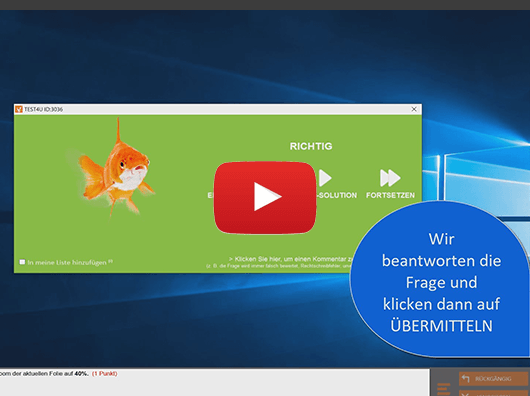Viewport: 530px width, 396px height.
Task: Click the single play triangle above Video-Solution
Action: [x=325, y=178]
